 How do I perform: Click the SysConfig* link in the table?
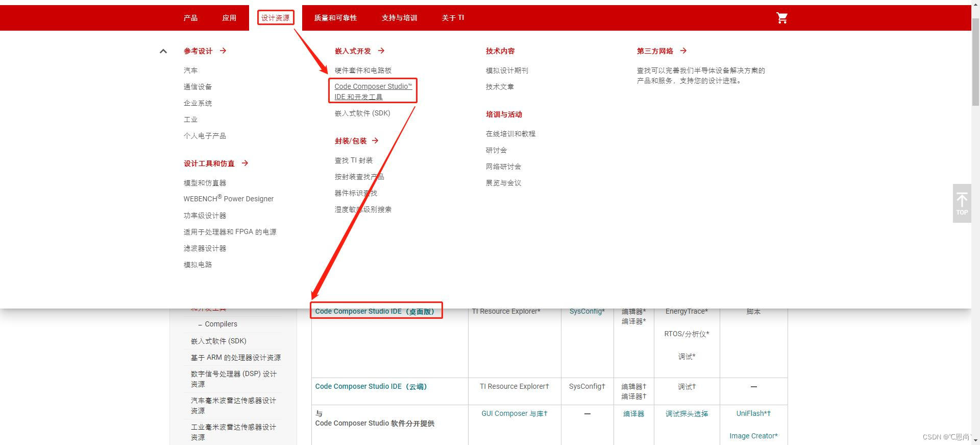pyautogui.click(x=587, y=311)
